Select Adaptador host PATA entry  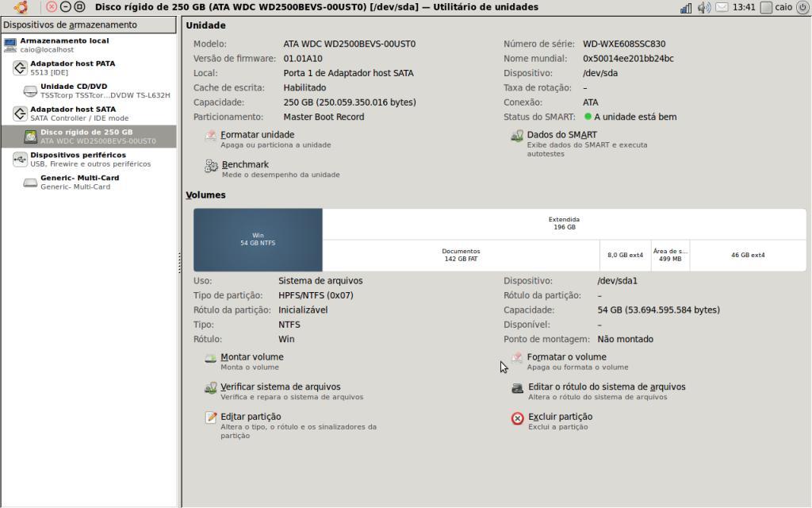89,68
